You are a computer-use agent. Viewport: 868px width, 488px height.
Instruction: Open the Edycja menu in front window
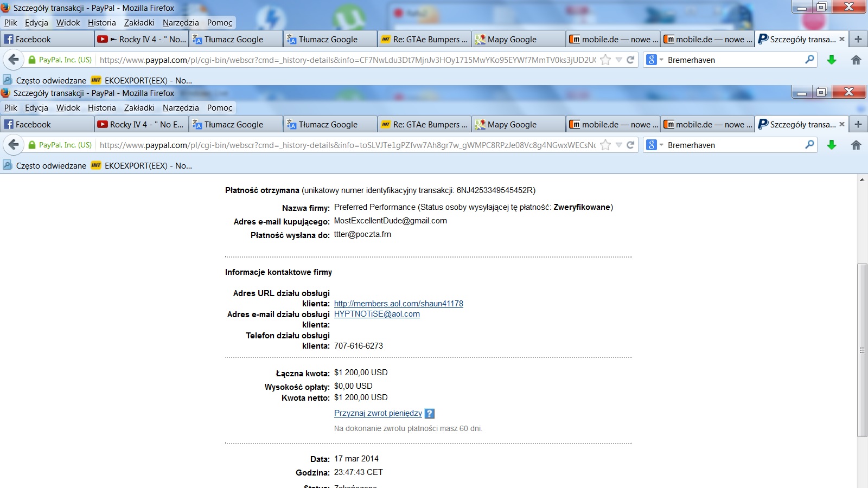pyautogui.click(x=36, y=107)
